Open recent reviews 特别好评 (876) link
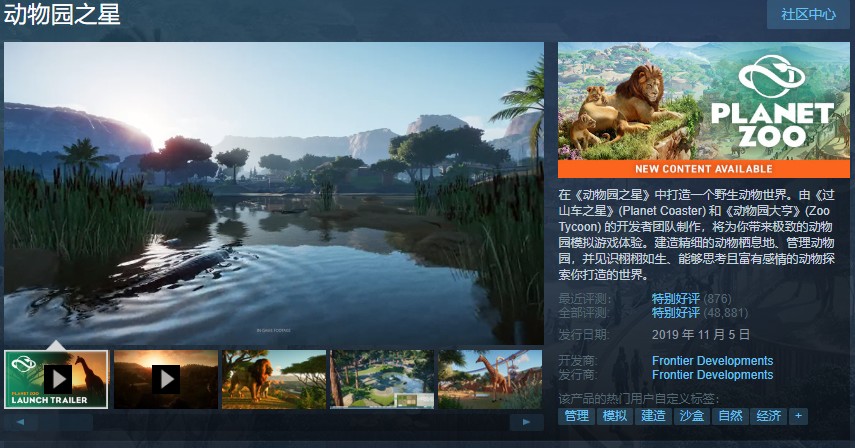 (691, 299)
